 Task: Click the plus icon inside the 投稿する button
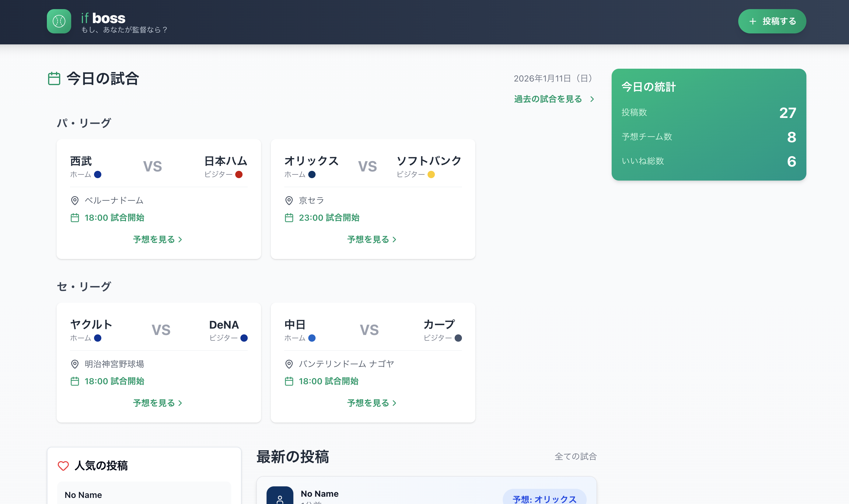(752, 21)
